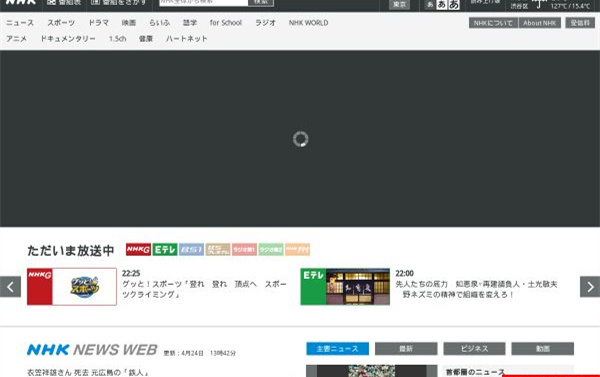Viewport: 600px width, 377px height.
Task: Open the 先人たちの底力 Eテレ thumbnail
Action: (345, 287)
